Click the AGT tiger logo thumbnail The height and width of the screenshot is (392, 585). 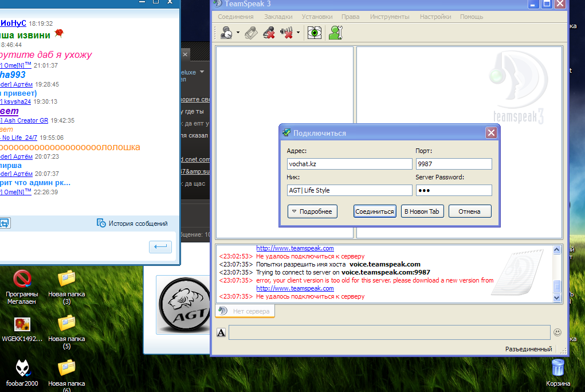click(x=184, y=305)
